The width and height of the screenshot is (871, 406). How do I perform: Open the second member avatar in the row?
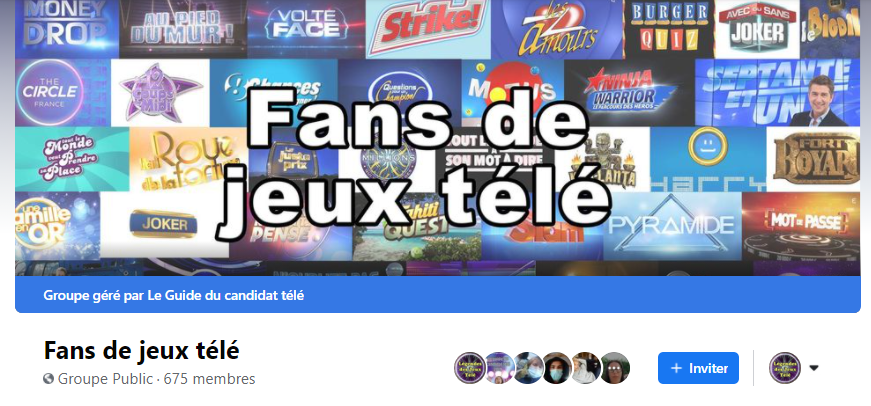tap(499, 368)
